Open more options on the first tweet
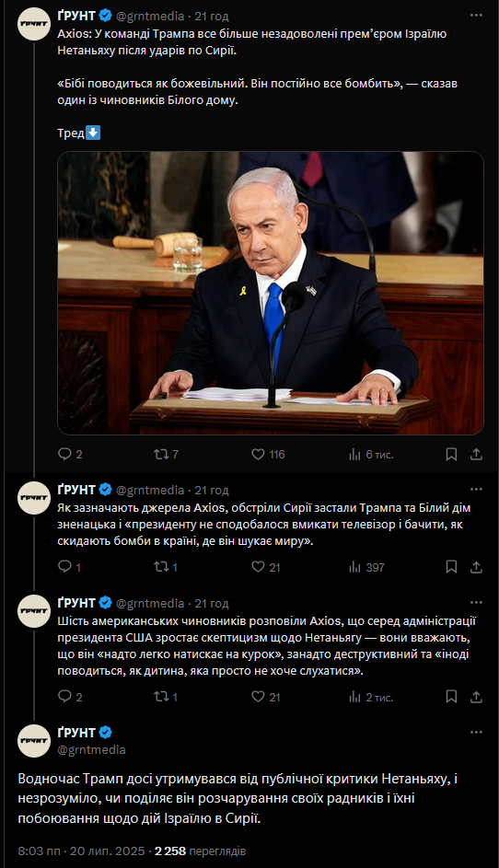This screenshot has width=499, height=868. pos(476,16)
